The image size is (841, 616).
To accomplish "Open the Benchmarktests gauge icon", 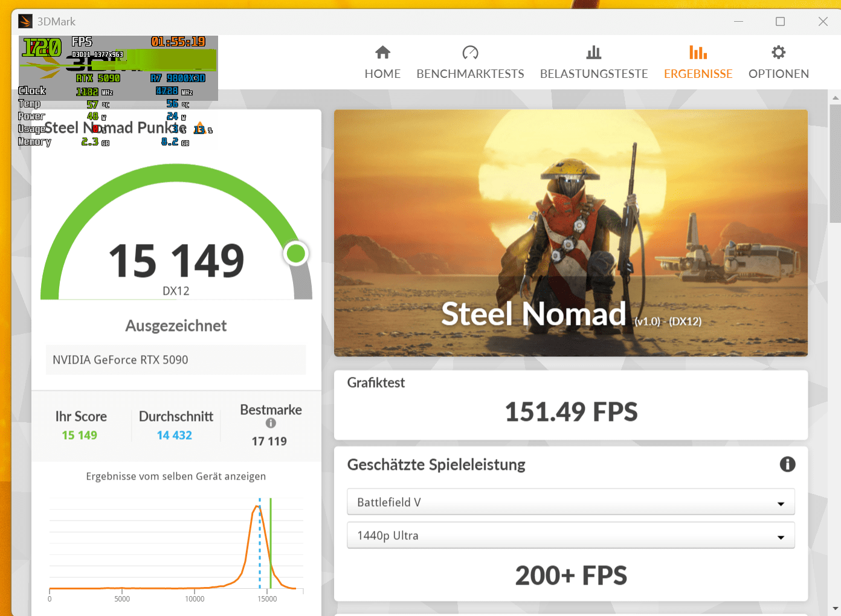I will click(x=470, y=53).
